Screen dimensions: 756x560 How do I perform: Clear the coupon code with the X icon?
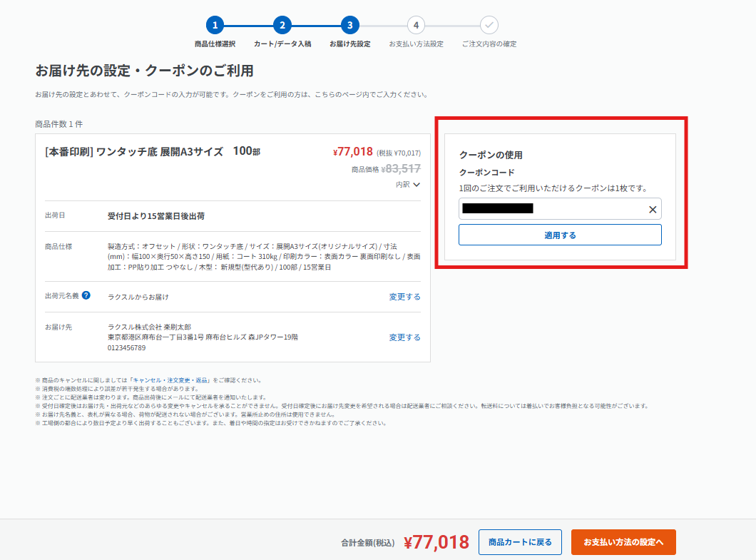(653, 209)
